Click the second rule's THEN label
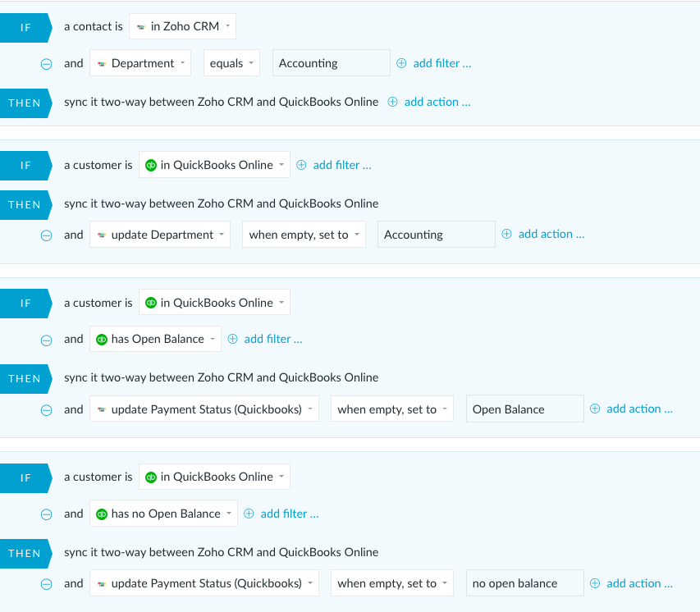The height and width of the screenshot is (612, 700). pyautogui.click(x=25, y=205)
